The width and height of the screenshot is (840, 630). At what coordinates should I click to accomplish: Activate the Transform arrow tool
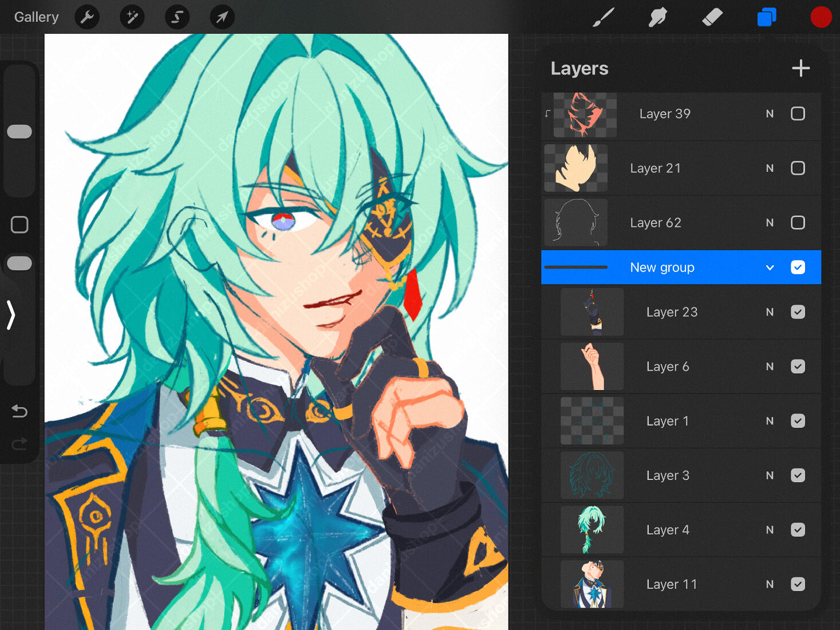[222, 17]
